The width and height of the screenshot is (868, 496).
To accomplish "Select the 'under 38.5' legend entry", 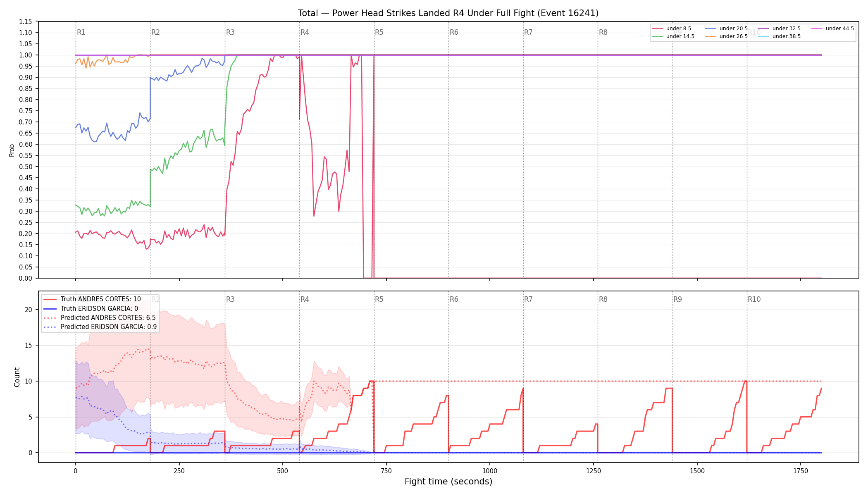I will point(780,36).
